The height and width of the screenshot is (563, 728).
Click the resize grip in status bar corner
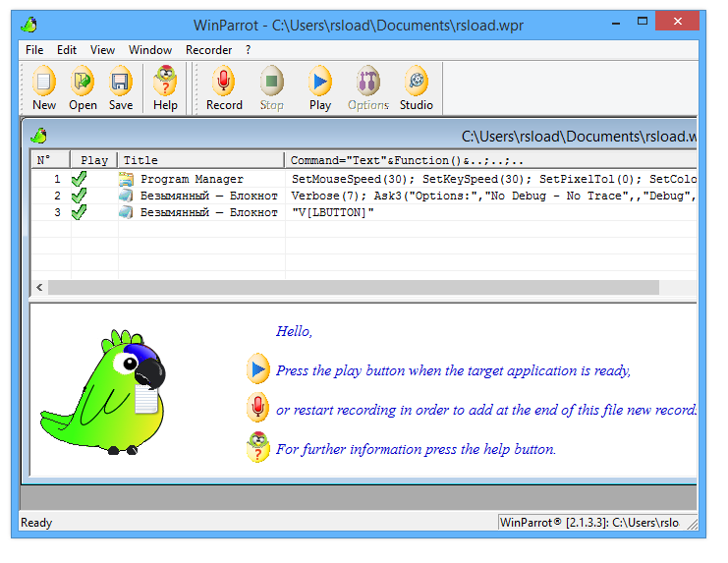coord(693,524)
